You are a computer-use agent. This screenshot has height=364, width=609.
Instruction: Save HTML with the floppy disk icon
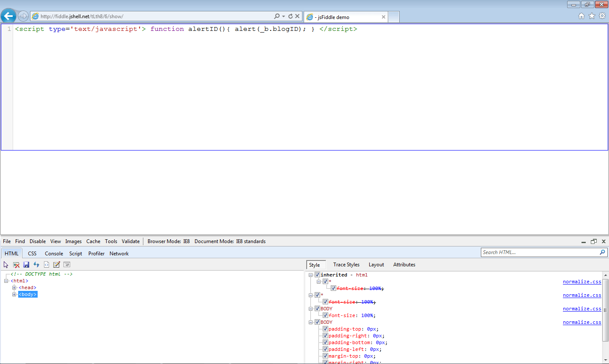click(26, 265)
